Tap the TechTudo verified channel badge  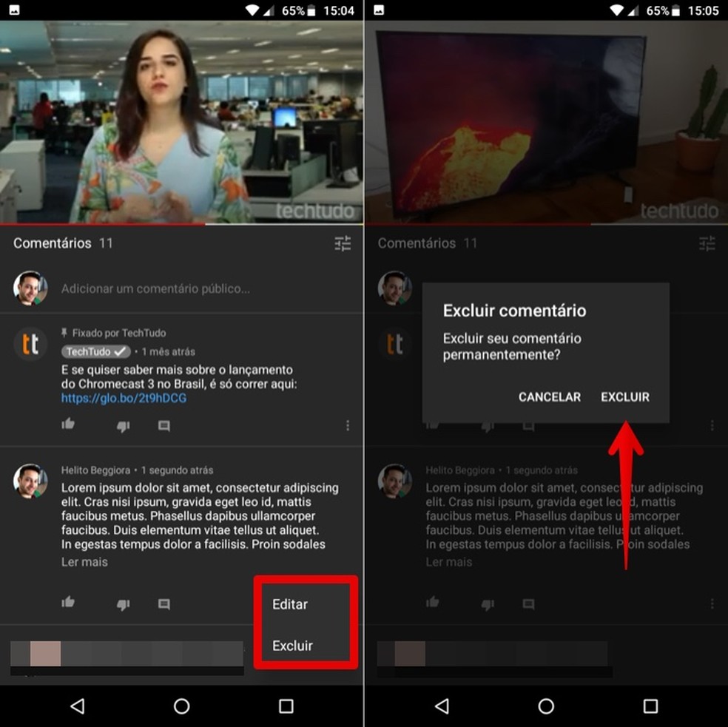[x=95, y=351]
